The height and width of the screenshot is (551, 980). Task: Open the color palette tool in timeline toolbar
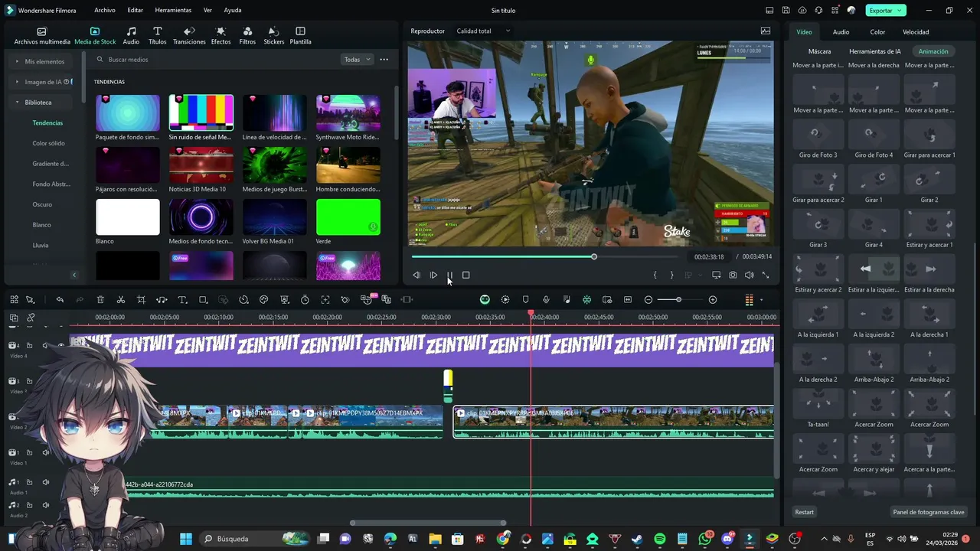(264, 300)
